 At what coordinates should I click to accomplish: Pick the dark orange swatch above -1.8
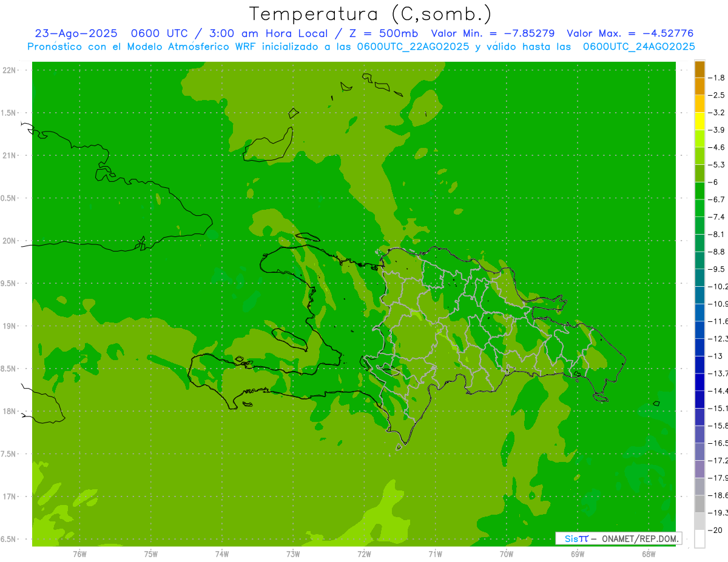[x=699, y=69]
